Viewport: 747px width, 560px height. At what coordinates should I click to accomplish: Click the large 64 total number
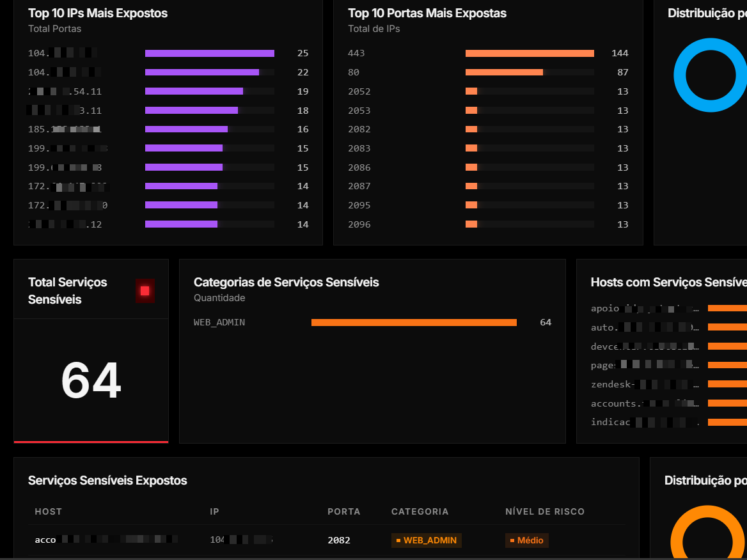point(91,380)
